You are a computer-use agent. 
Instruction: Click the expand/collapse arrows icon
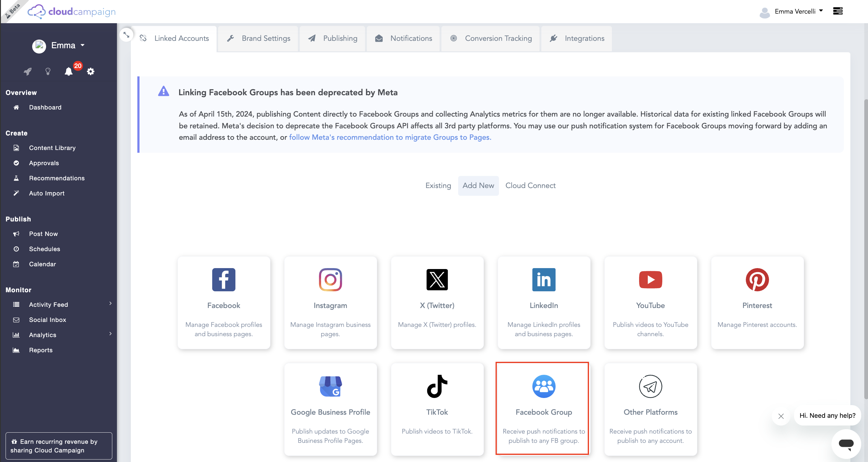[126, 35]
